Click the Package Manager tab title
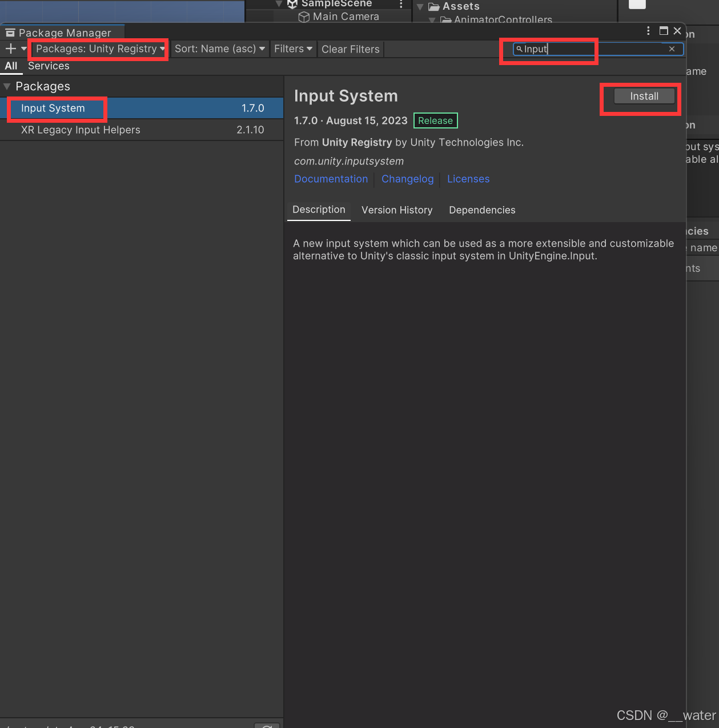719x728 pixels. [x=65, y=33]
